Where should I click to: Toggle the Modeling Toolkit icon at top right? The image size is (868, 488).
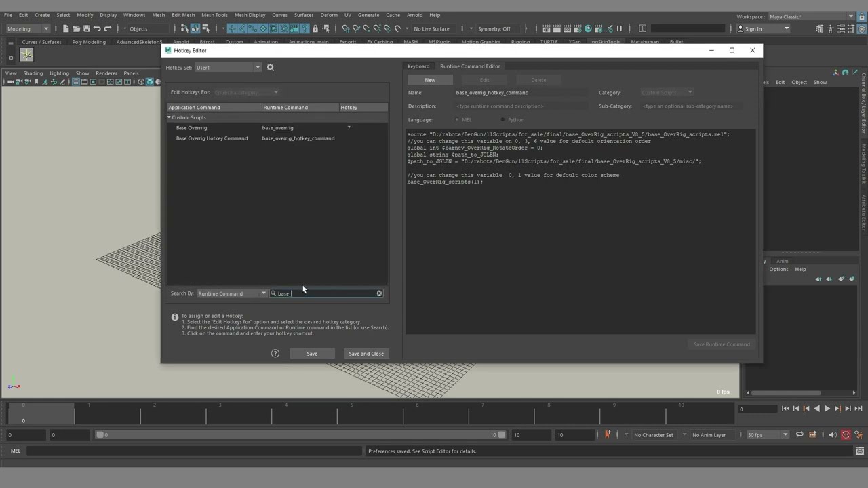pyautogui.click(x=820, y=28)
